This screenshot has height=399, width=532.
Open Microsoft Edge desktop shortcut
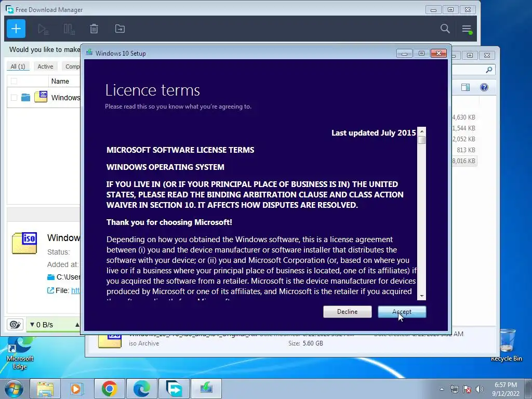tap(20, 353)
